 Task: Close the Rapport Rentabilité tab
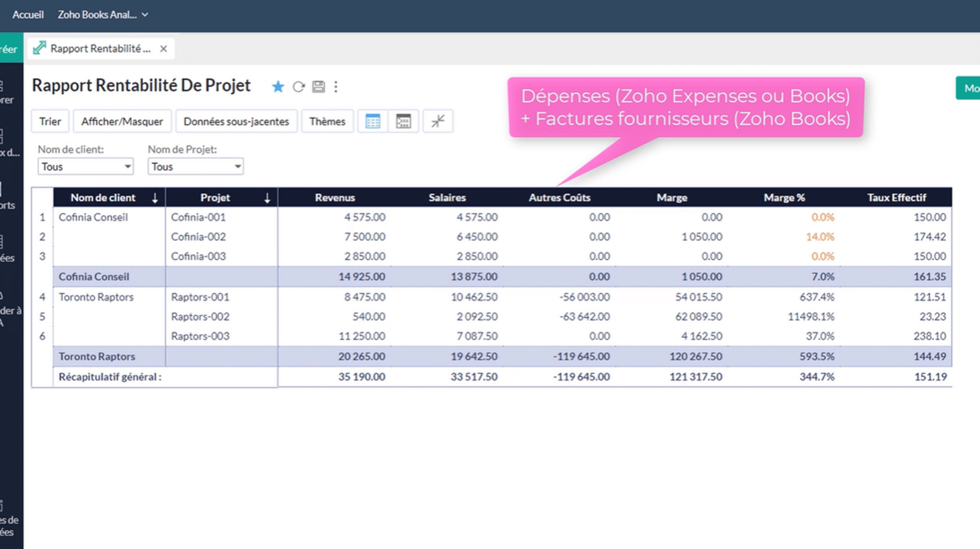point(164,49)
